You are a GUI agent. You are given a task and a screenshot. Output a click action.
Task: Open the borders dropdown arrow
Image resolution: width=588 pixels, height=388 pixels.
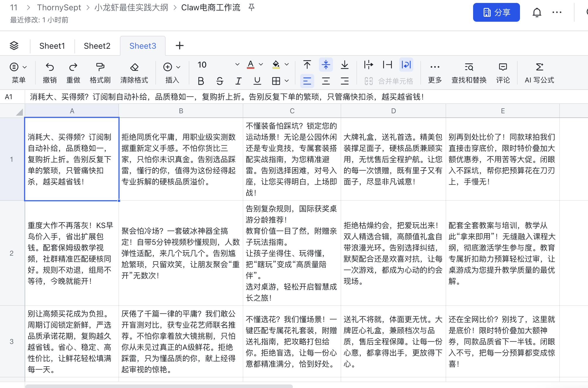[x=287, y=81]
